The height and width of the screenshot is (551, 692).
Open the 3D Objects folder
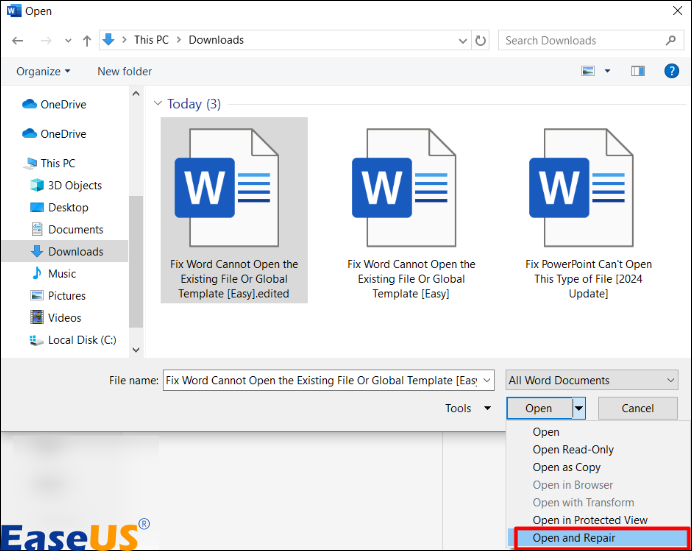pos(75,185)
